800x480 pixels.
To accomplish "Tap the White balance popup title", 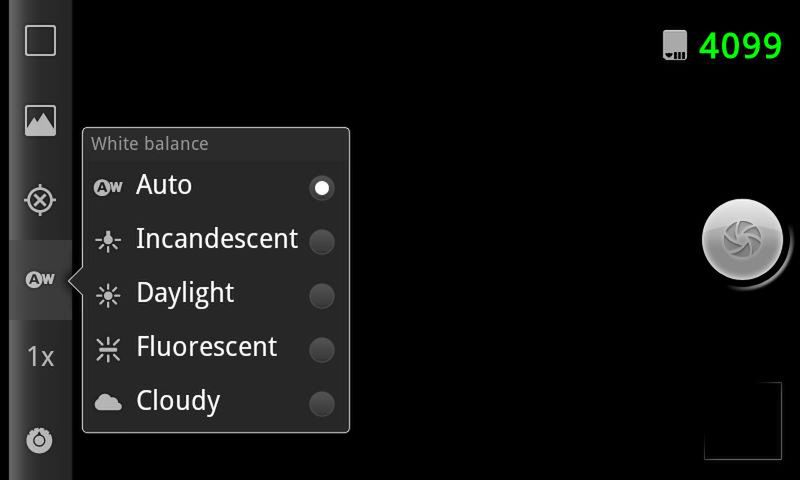I will [x=150, y=144].
